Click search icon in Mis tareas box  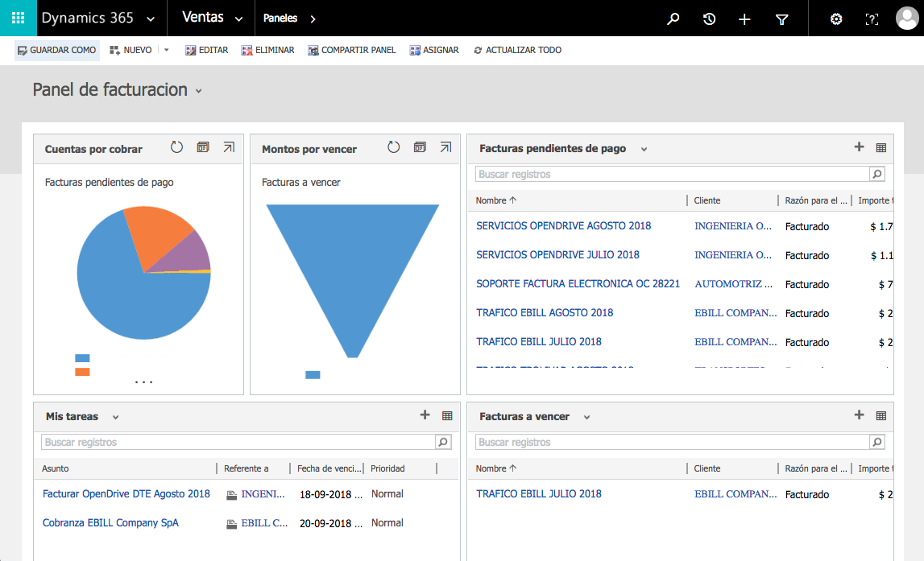(443, 442)
